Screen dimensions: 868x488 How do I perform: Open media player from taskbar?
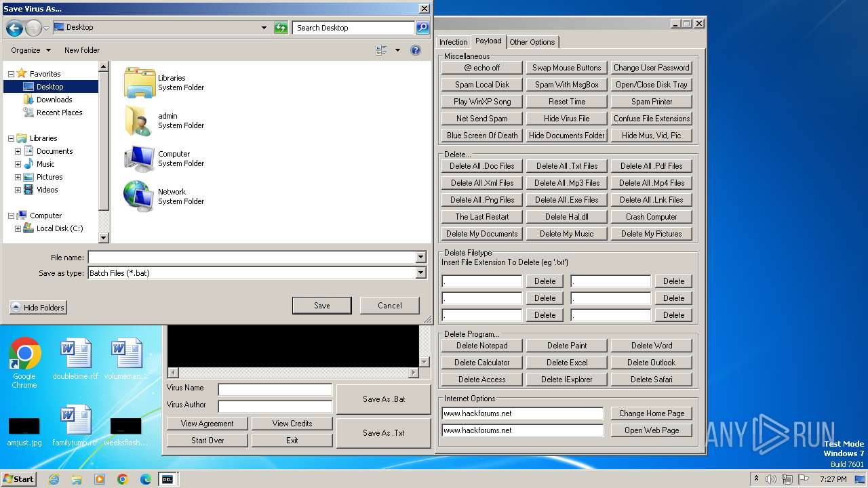(100, 479)
